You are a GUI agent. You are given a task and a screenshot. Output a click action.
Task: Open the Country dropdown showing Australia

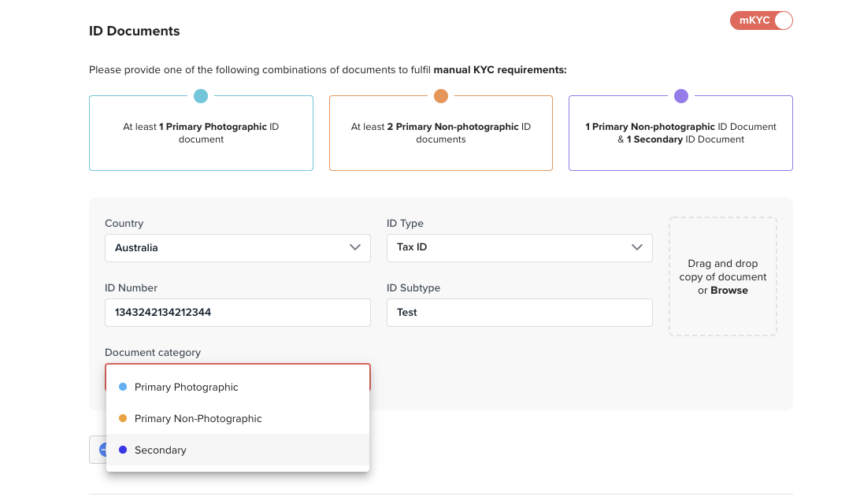pos(237,247)
